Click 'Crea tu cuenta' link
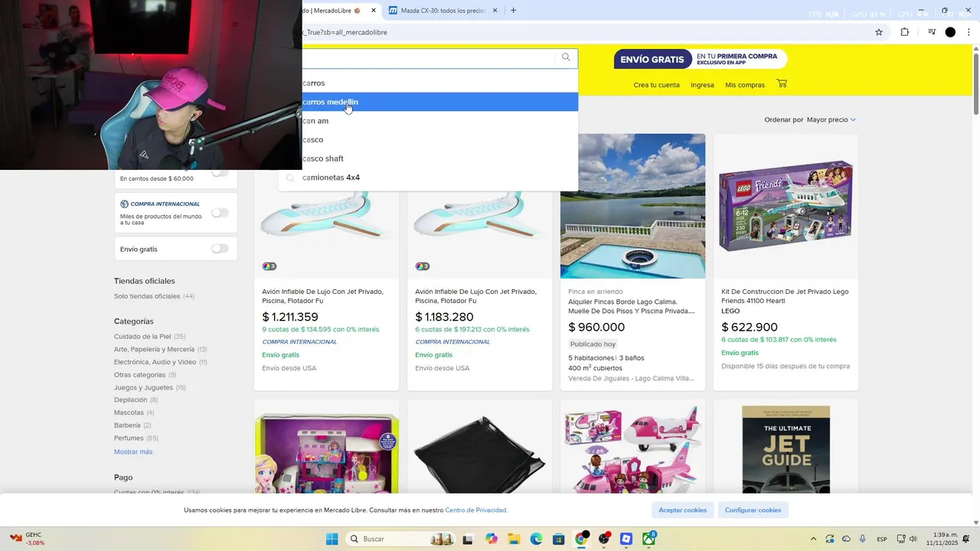 click(x=656, y=85)
